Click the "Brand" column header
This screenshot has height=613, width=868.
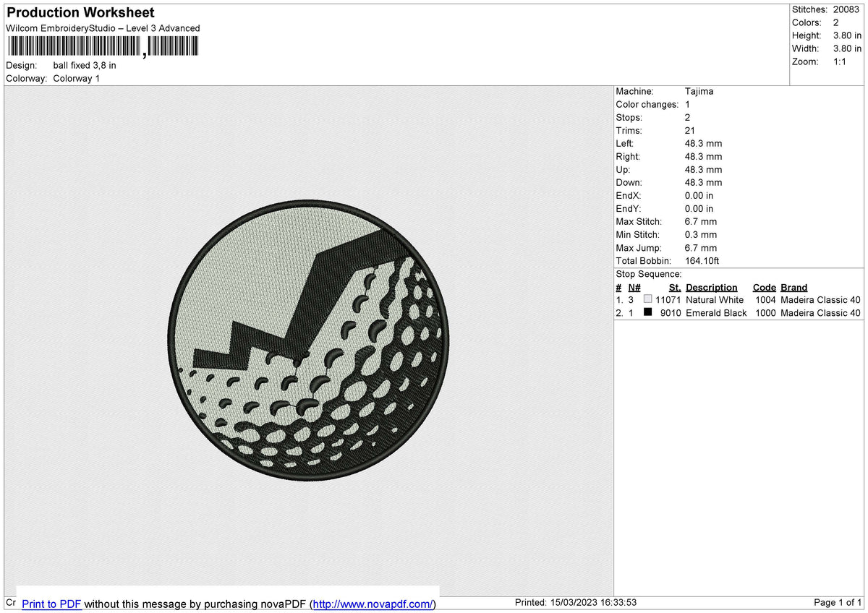coord(794,287)
